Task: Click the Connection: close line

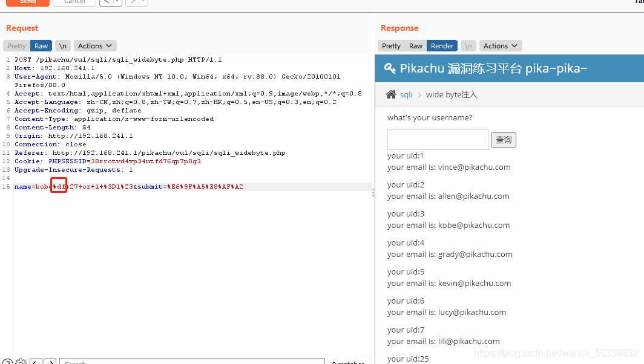Action: tap(50, 145)
